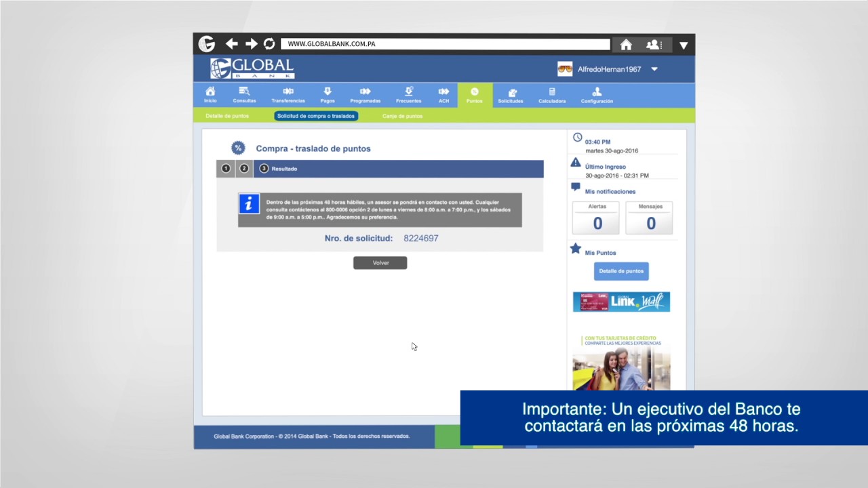The width and height of the screenshot is (868, 488).
Task: Click the clock icon in sidebar
Action: pos(578,138)
